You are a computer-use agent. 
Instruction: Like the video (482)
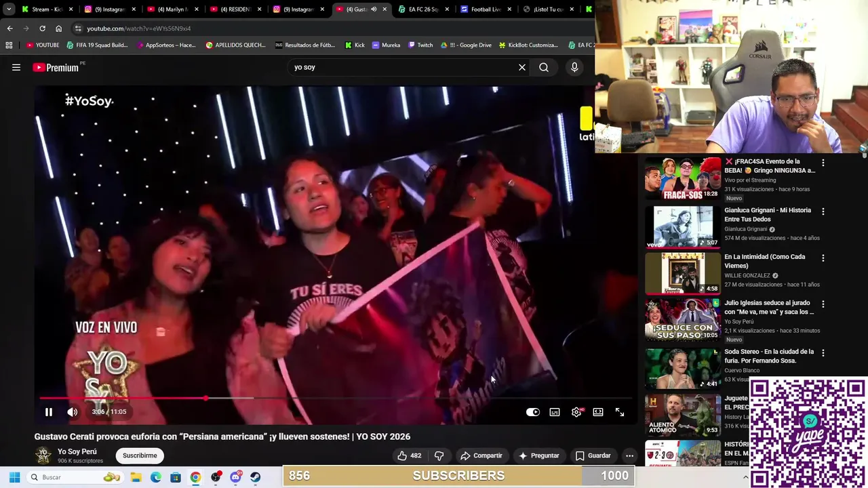click(x=409, y=455)
